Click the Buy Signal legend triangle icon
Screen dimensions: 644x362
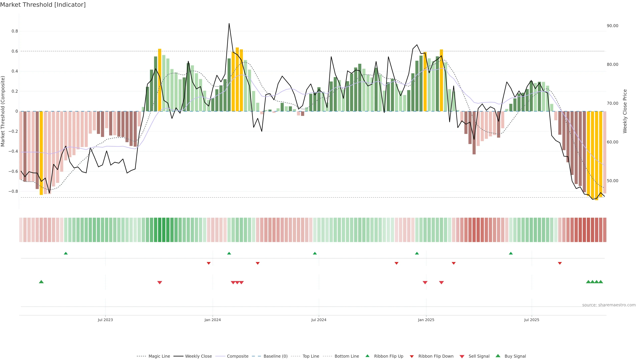[x=498, y=356]
